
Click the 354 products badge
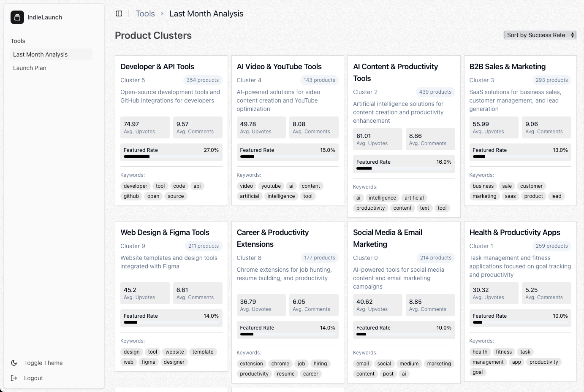203,80
